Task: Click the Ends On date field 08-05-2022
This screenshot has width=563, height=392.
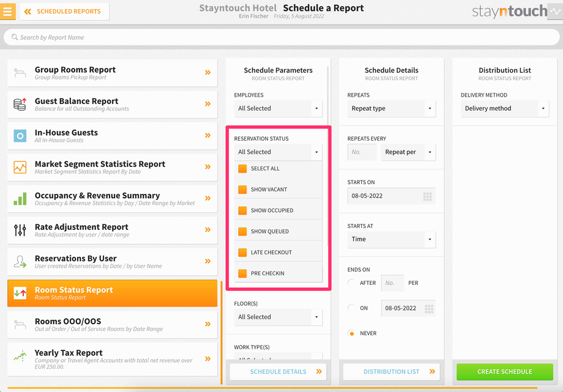Action: 408,308
